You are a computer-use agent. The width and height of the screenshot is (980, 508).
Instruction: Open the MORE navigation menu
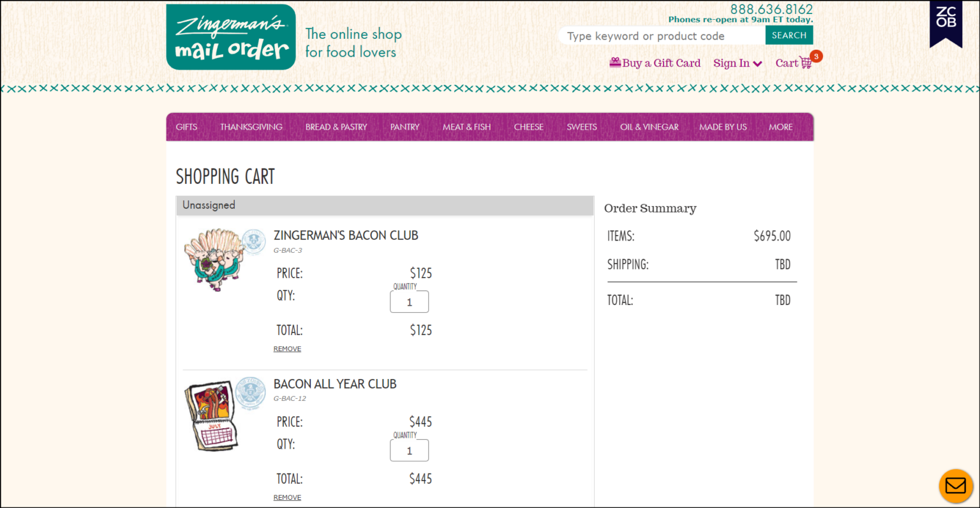[780, 127]
